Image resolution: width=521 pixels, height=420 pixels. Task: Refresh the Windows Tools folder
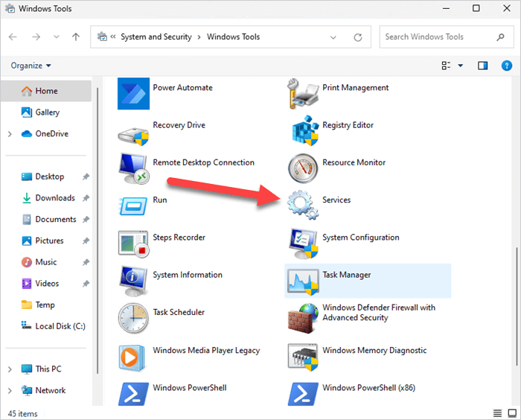point(358,37)
